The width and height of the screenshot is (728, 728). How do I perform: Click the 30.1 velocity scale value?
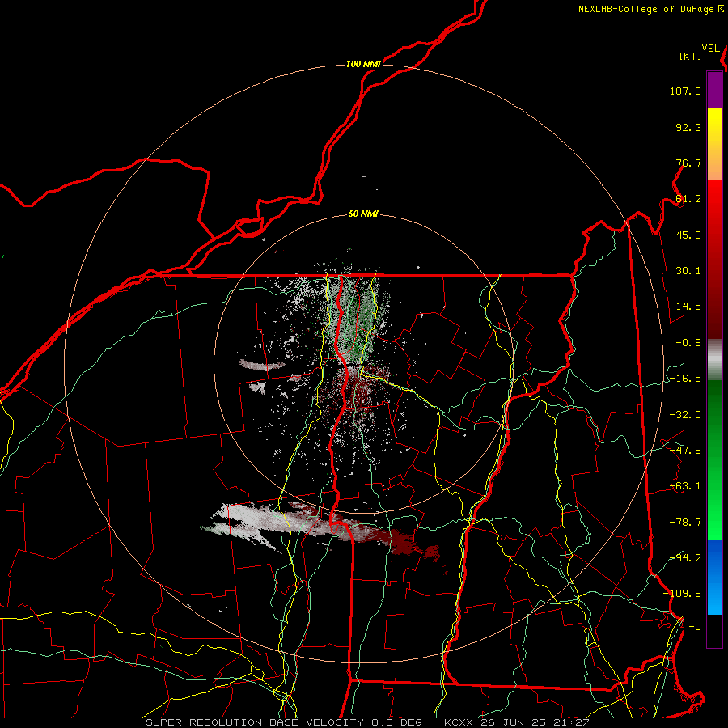688,271
